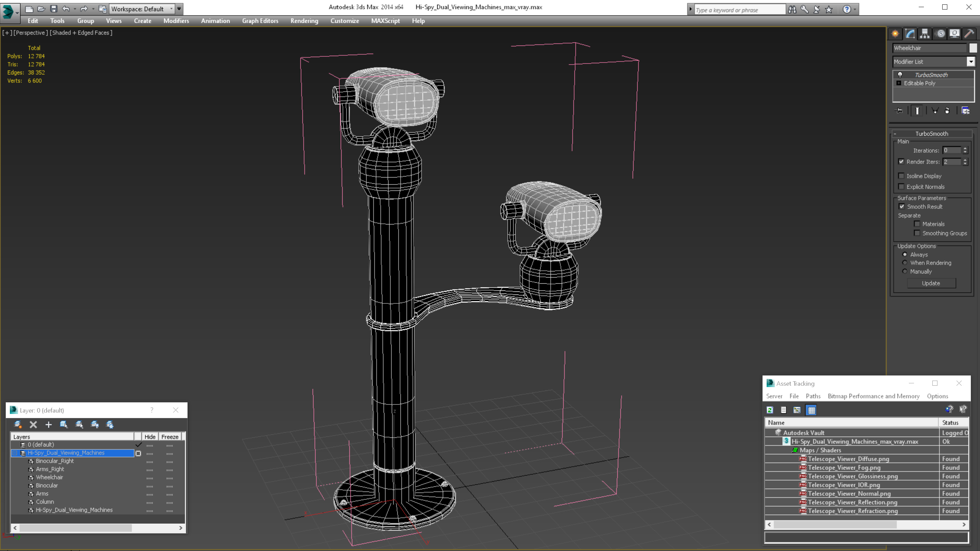Open the Display command panel tab
The width and height of the screenshot is (980, 551).
click(x=954, y=34)
